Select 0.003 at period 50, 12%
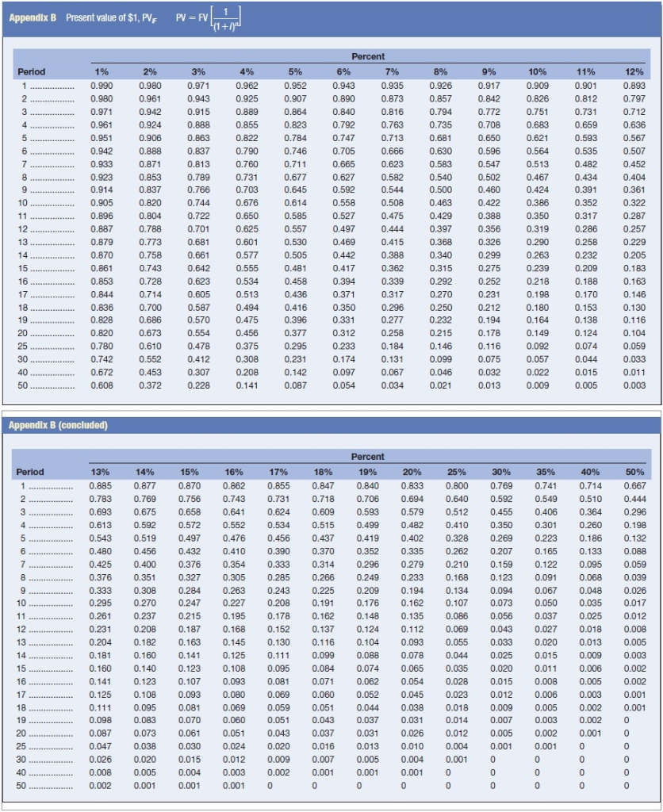The height and width of the screenshot is (812, 663). [634, 386]
